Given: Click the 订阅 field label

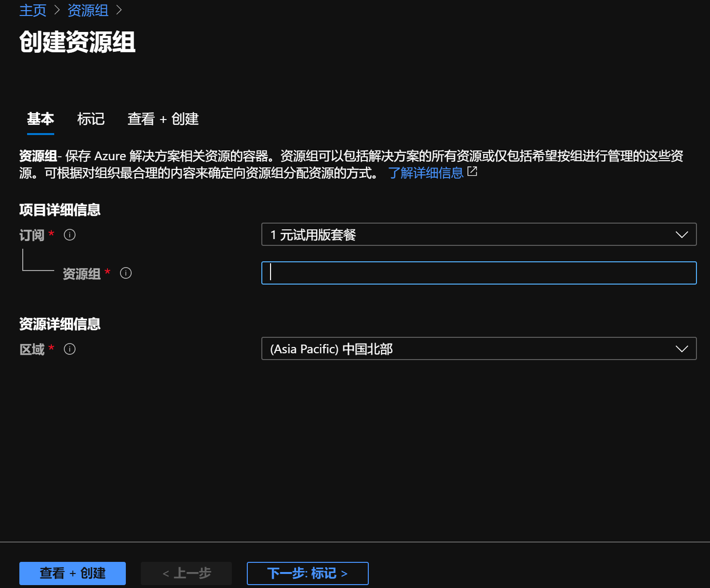Looking at the screenshot, I should pos(32,235).
